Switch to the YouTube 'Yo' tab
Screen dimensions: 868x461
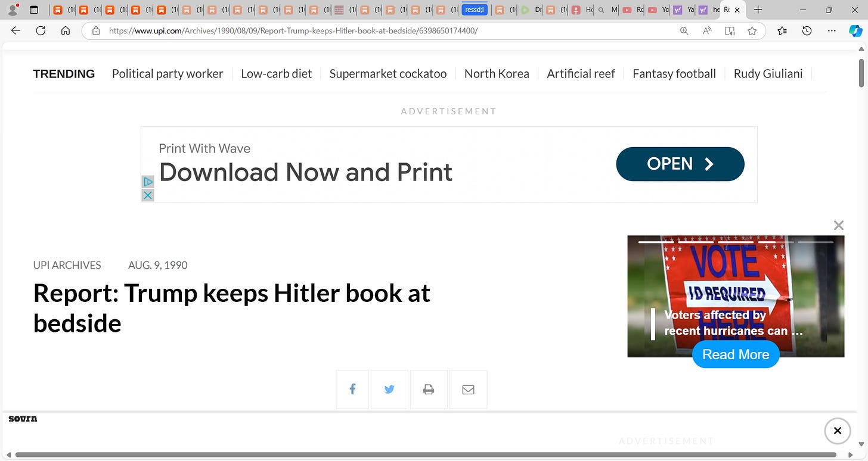pyautogui.click(x=657, y=10)
